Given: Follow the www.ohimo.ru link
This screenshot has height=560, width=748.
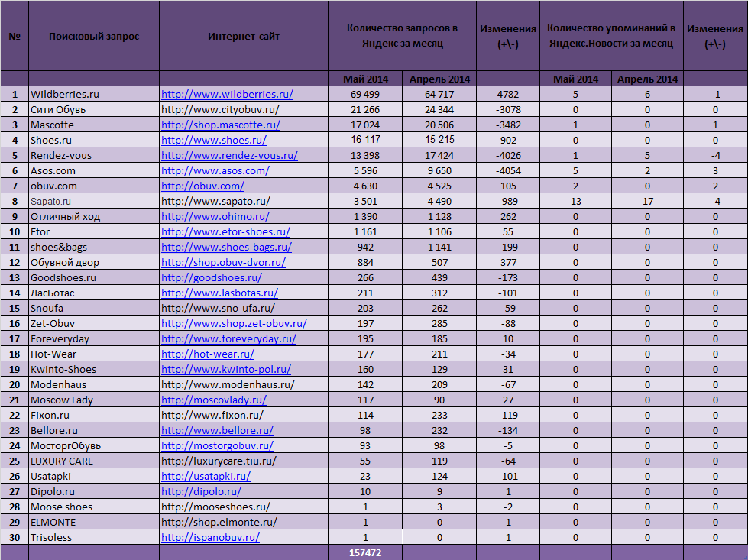Looking at the screenshot, I should point(215,216).
